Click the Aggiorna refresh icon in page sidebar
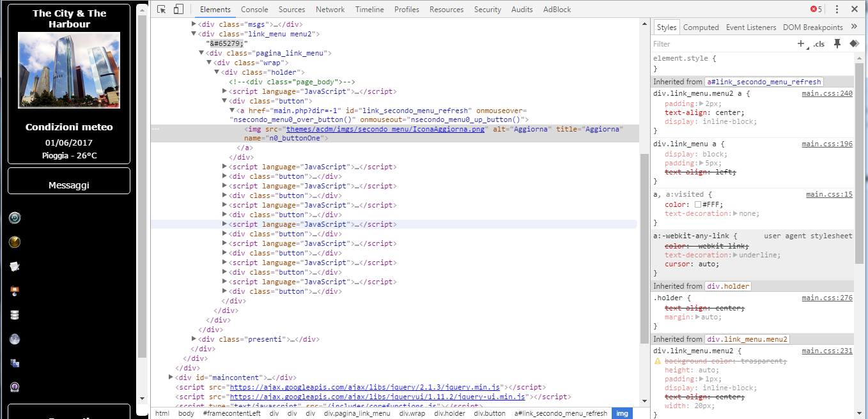The image size is (868, 419). (x=15, y=218)
